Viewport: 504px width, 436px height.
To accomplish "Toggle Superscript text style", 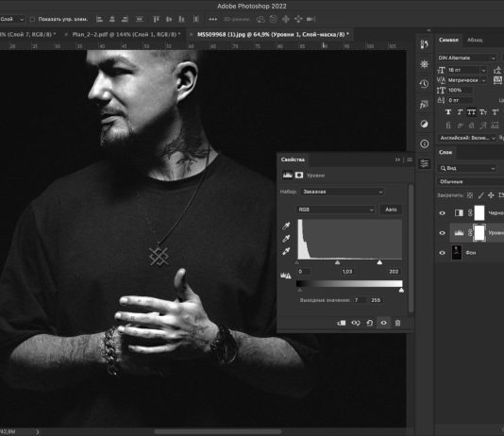I will [x=496, y=112].
